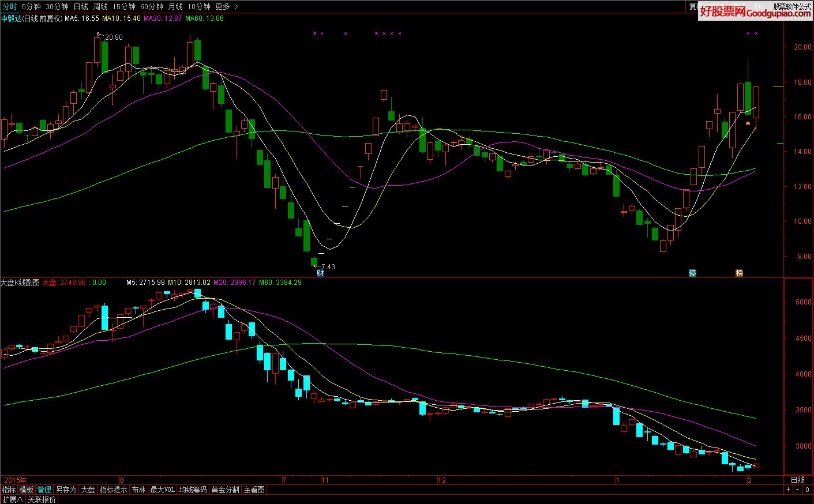Click the plus zoom-in button
This screenshot has width=814, height=504.
789,490
